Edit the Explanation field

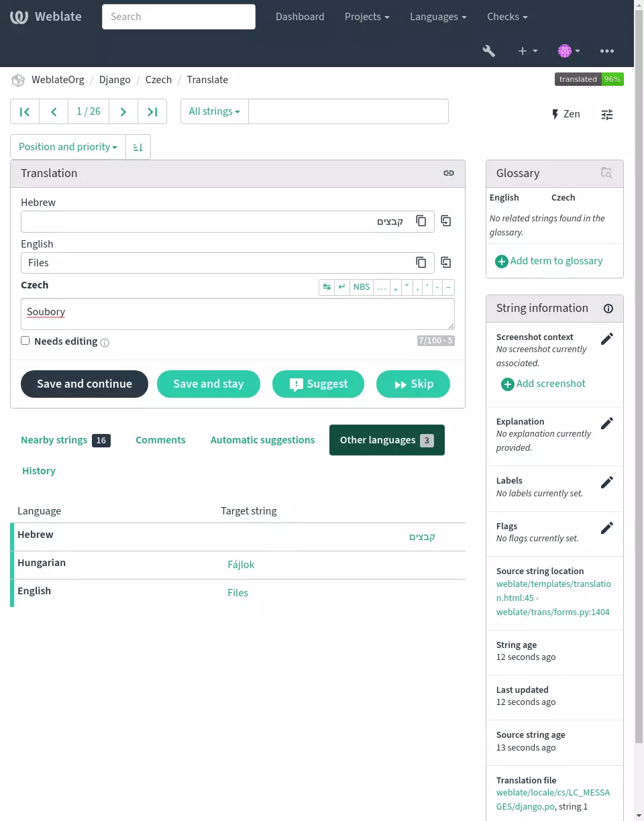607,423
